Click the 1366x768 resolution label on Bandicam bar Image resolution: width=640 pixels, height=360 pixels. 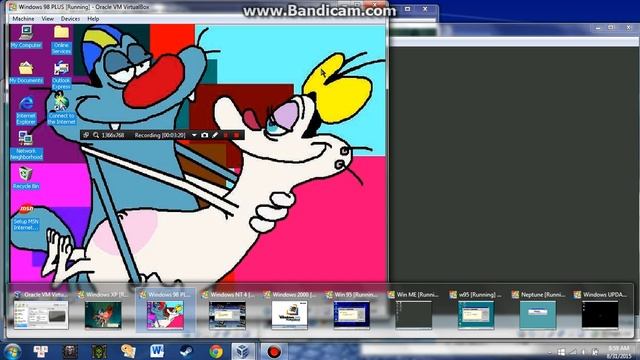point(113,135)
